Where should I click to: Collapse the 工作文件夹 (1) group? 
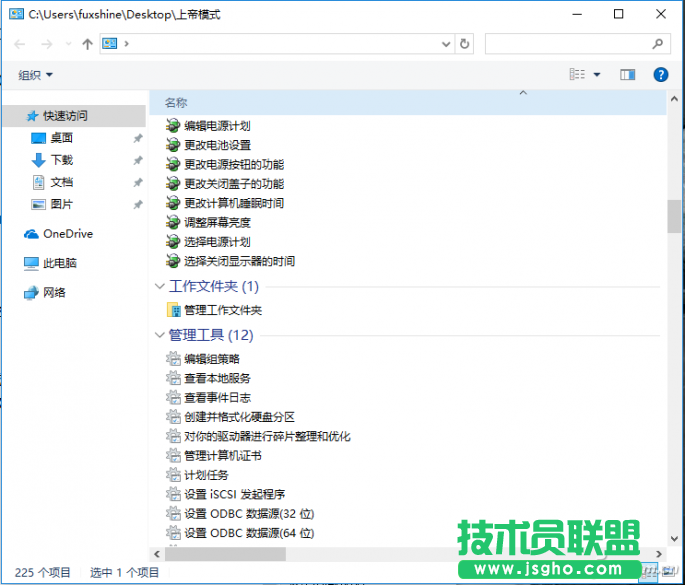(160, 286)
